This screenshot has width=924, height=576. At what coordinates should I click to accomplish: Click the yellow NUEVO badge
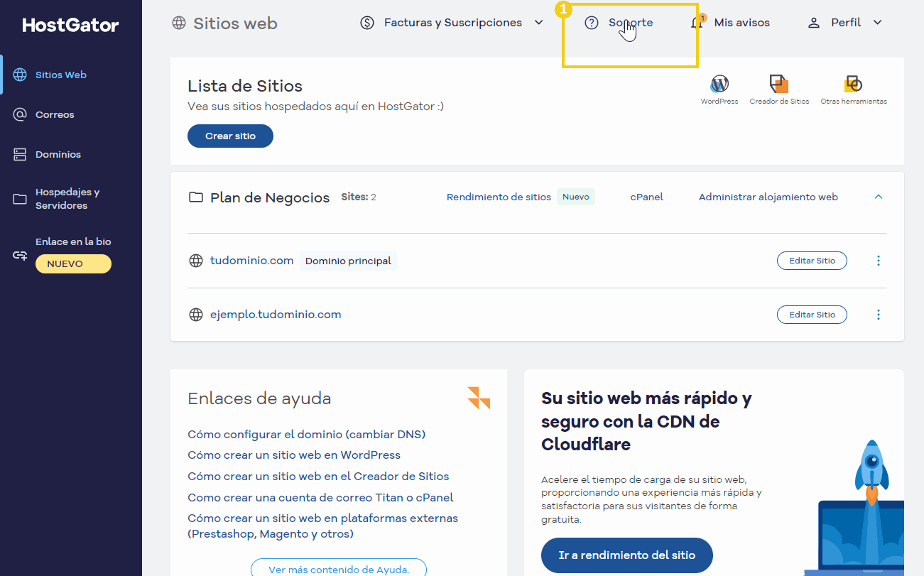click(73, 264)
